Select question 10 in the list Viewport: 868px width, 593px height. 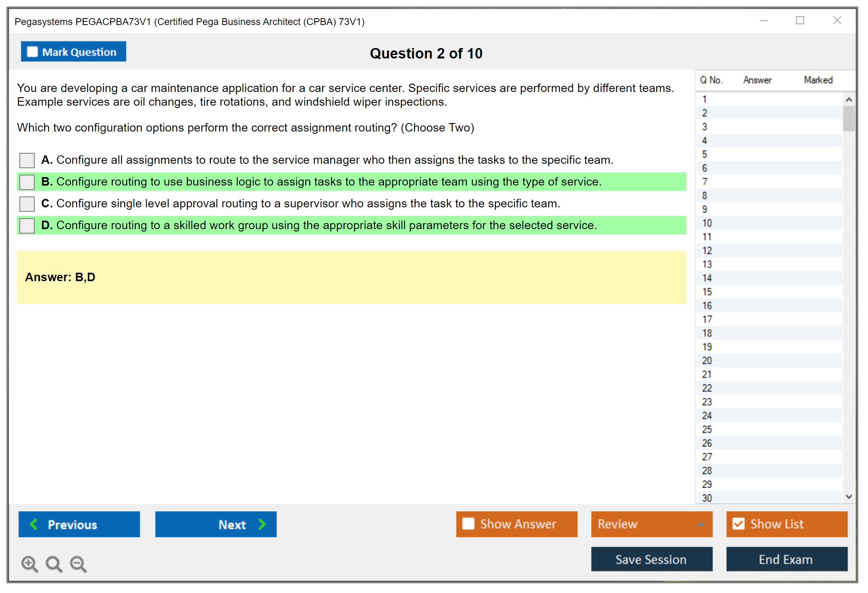(707, 223)
